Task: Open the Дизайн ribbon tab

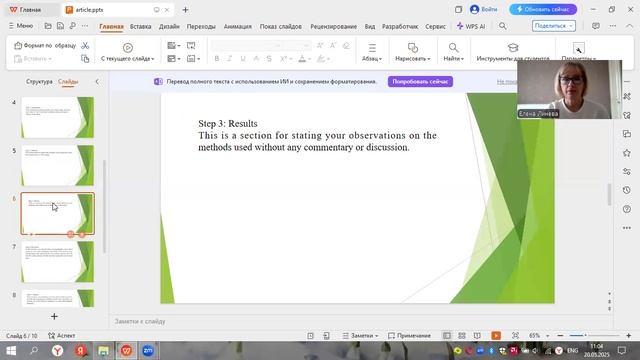Action: (169, 26)
